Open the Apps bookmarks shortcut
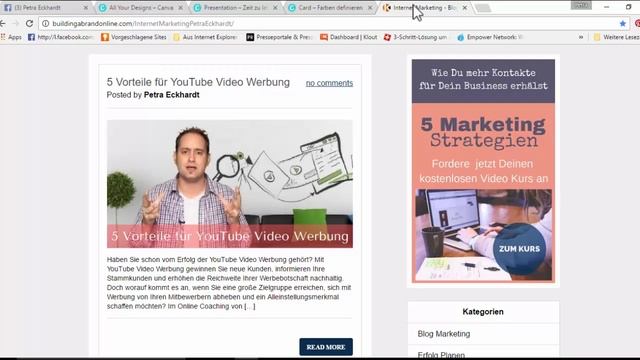Image resolution: width=640 pixels, height=360 pixels. point(11,37)
